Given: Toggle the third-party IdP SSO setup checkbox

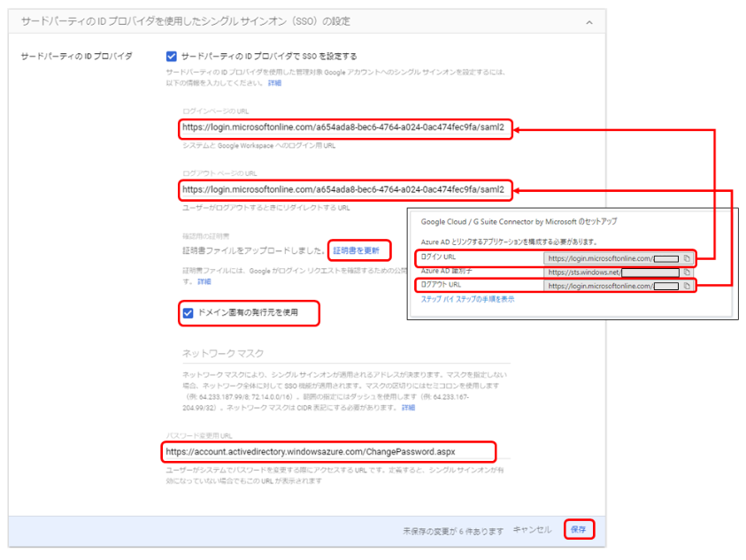Looking at the screenshot, I should [172, 57].
